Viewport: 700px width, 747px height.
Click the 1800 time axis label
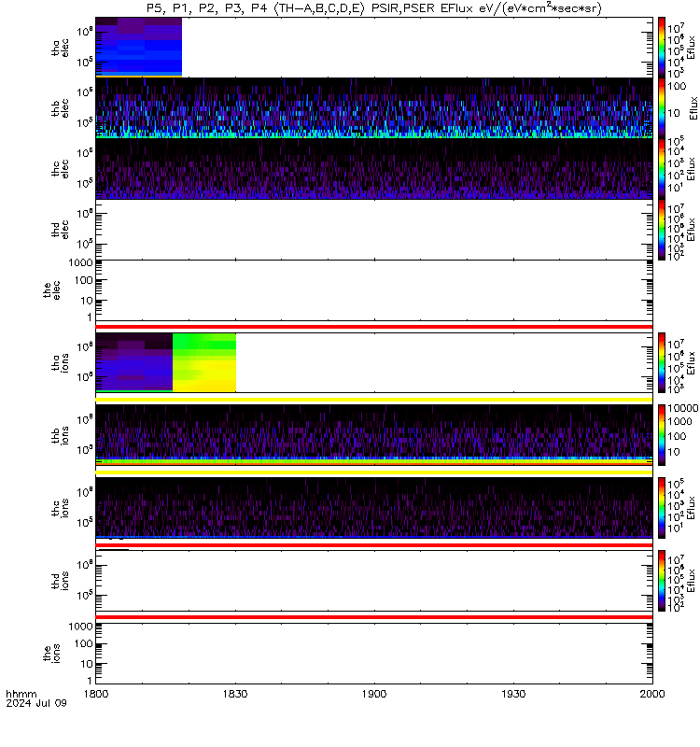pos(96,694)
